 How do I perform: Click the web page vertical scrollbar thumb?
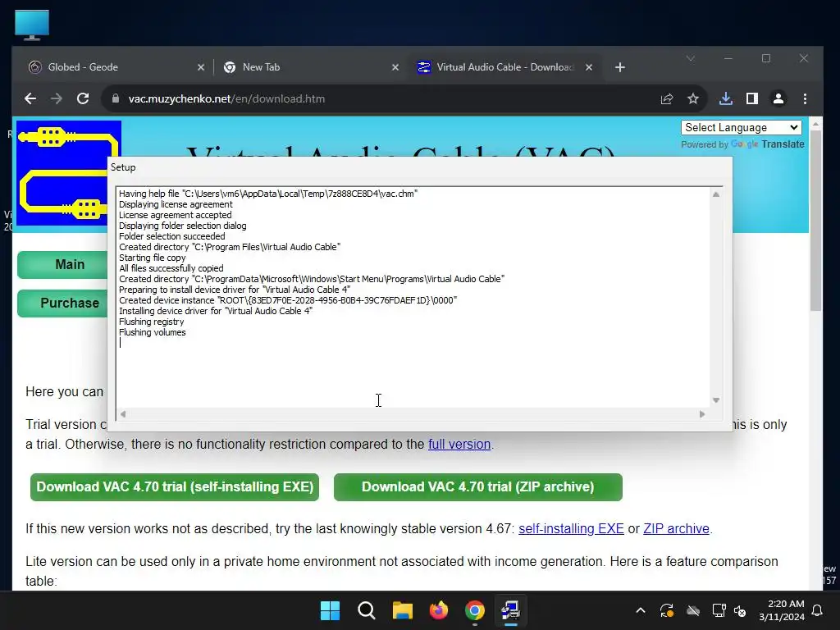tap(815, 220)
